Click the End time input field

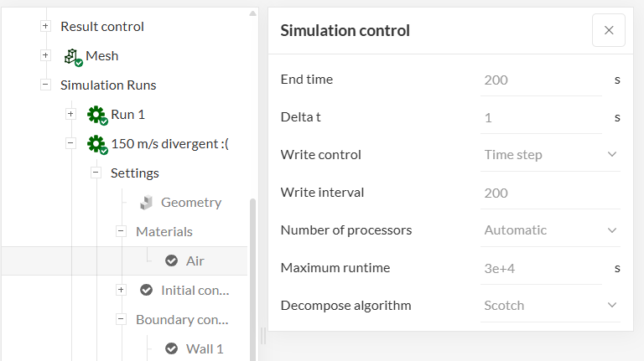541,80
